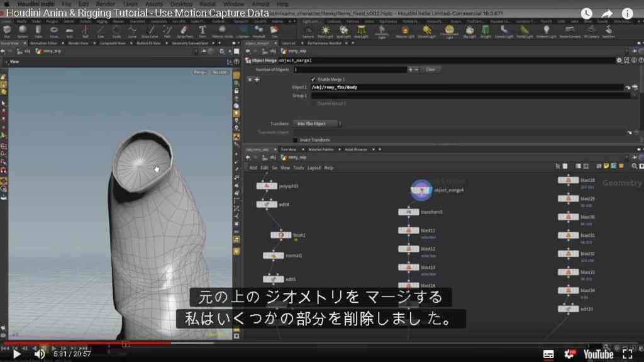Click the video info button
The height and width of the screenshot is (362, 644).
click(627, 14)
